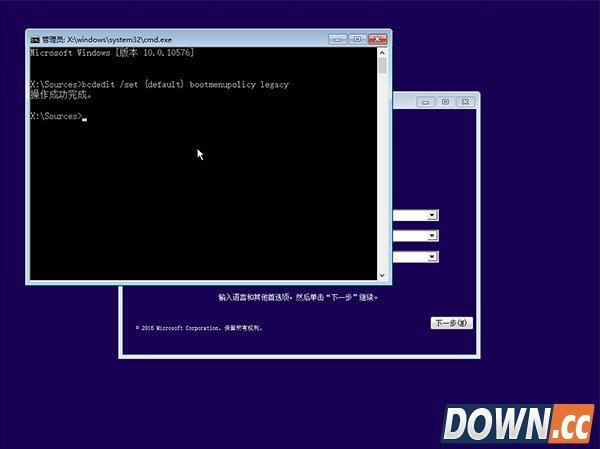Click the cmd.exe title bar icon

click(x=35, y=39)
